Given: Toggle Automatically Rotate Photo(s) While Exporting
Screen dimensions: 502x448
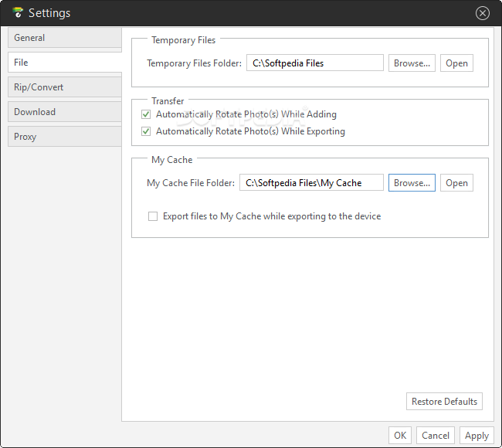Looking at the screenshot, I should tap(146, 131).
